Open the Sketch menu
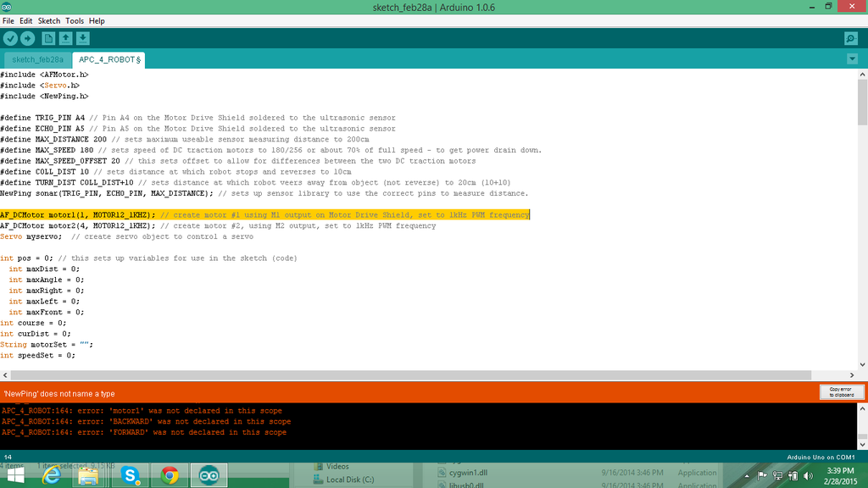 click(x=48, y=21)
